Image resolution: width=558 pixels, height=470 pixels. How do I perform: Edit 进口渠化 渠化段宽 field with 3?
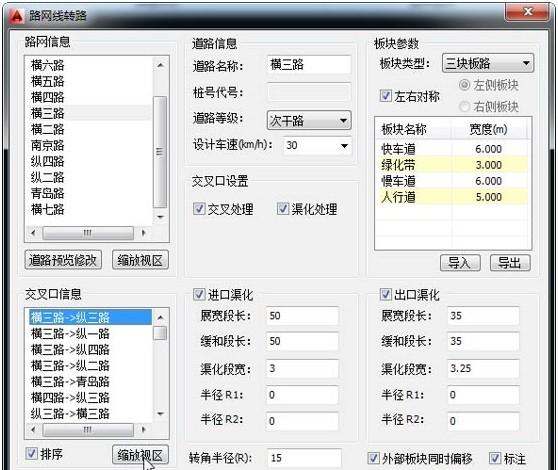[302, 368]
